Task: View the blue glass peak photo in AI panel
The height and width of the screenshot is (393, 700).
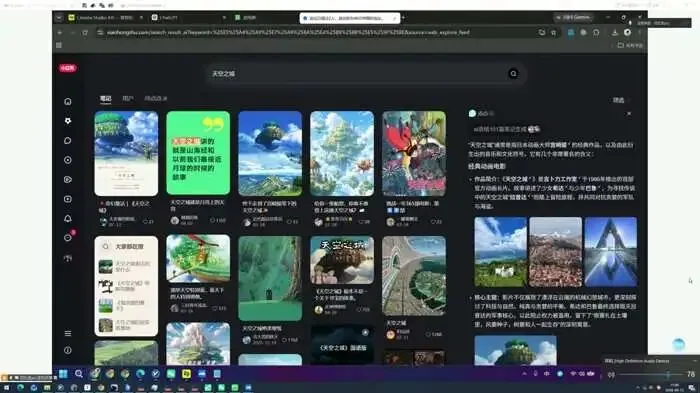Action: (x=611, y=252)
